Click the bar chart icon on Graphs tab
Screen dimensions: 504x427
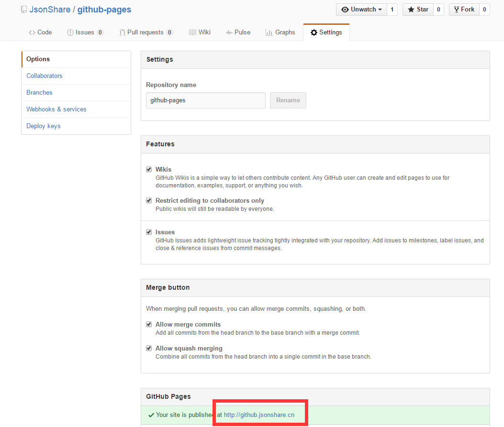tap(269, 33)
